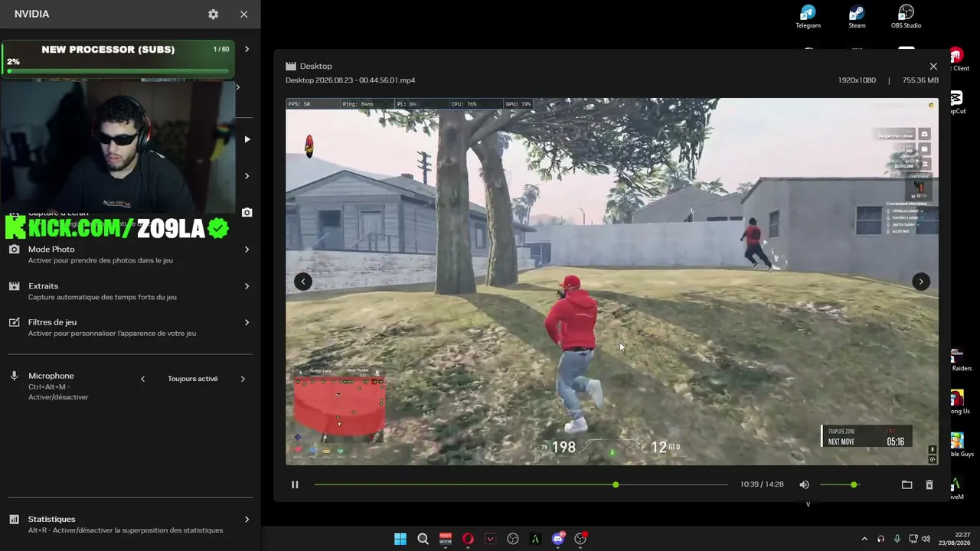The image size is (980, 551).
Task: Click the Filtres de jeu icon
Action: (14, 322)
